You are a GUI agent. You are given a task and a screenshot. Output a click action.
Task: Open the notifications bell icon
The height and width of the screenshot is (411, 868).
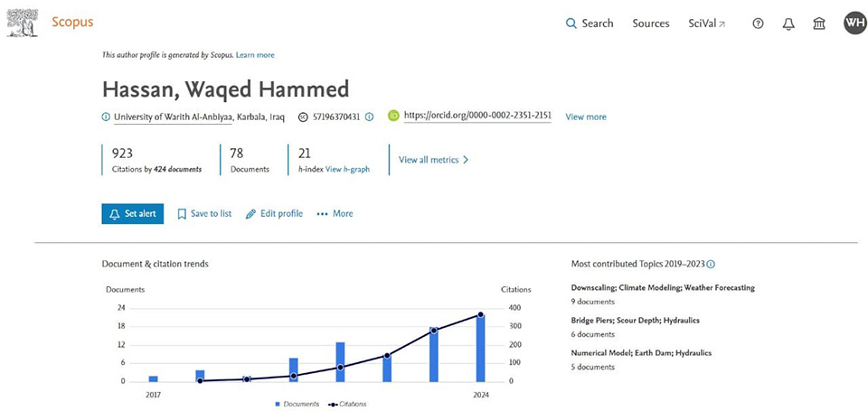[788, 23]
